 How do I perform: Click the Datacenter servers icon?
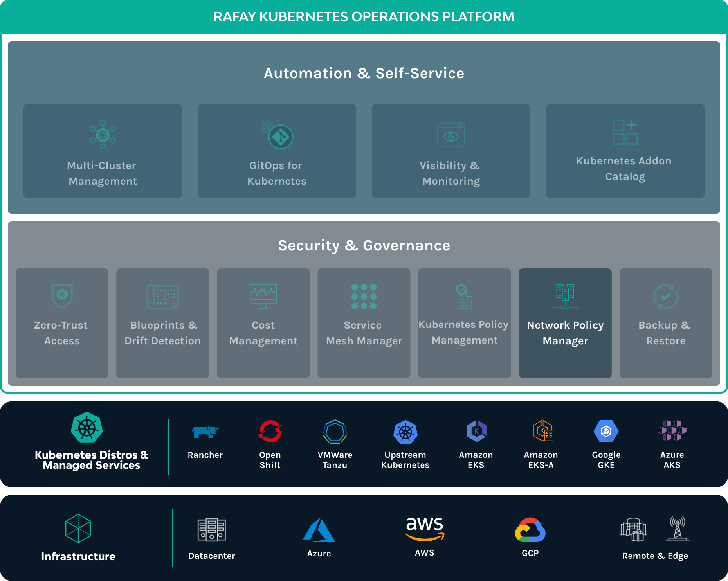[x=212, y=530]
